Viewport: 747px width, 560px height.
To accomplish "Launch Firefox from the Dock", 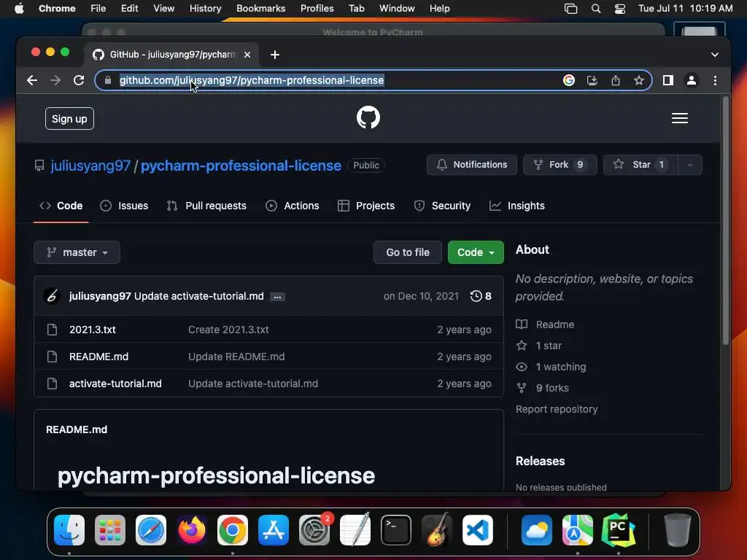I will click(x=192, y=530).
